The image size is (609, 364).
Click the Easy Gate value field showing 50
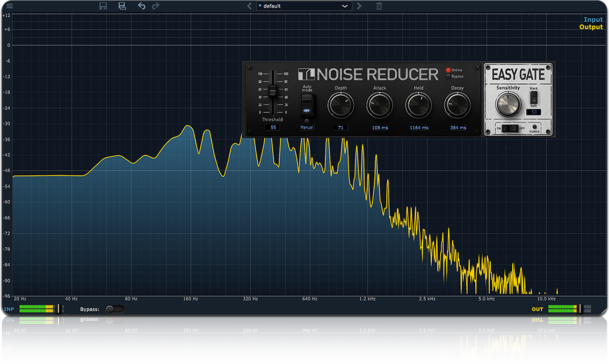[534, 112]
